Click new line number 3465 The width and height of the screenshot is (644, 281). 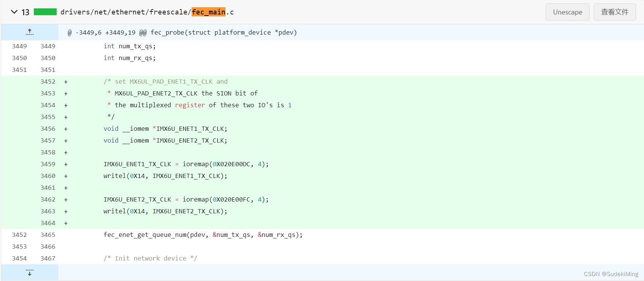point(48,235)
